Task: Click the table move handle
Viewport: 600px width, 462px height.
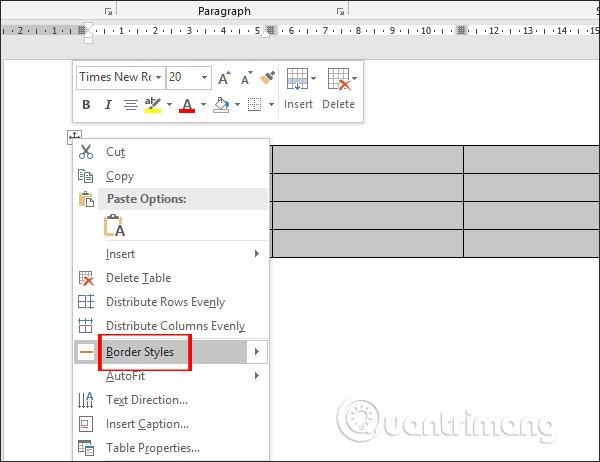Action: 75,136
